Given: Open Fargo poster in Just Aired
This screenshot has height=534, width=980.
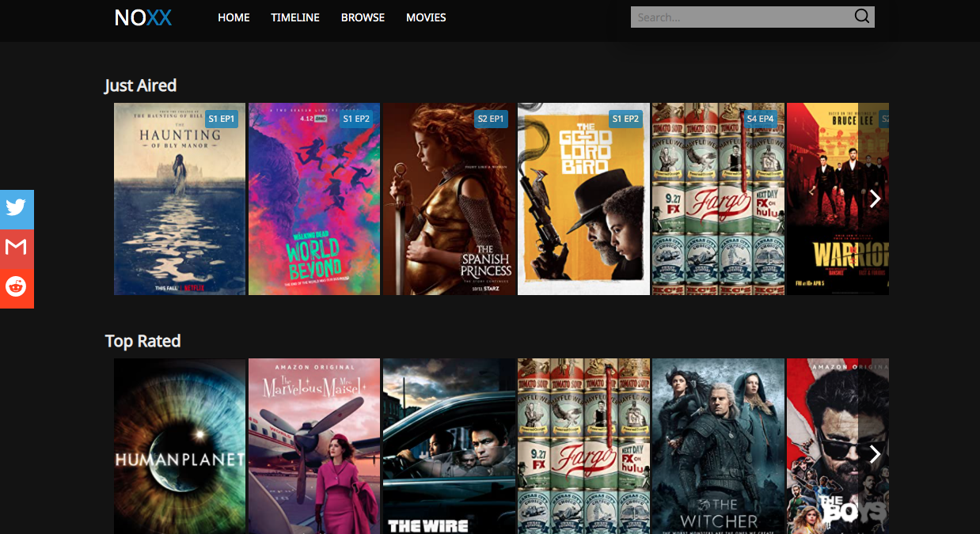Looking at the screenshot, I should pyautogui.click(x=718, y=199).
